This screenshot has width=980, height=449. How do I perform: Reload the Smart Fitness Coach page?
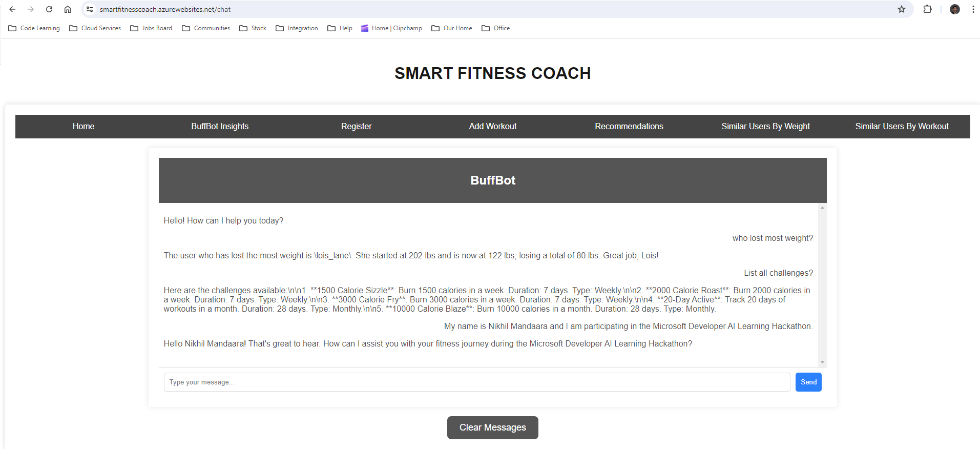(49, 9)
